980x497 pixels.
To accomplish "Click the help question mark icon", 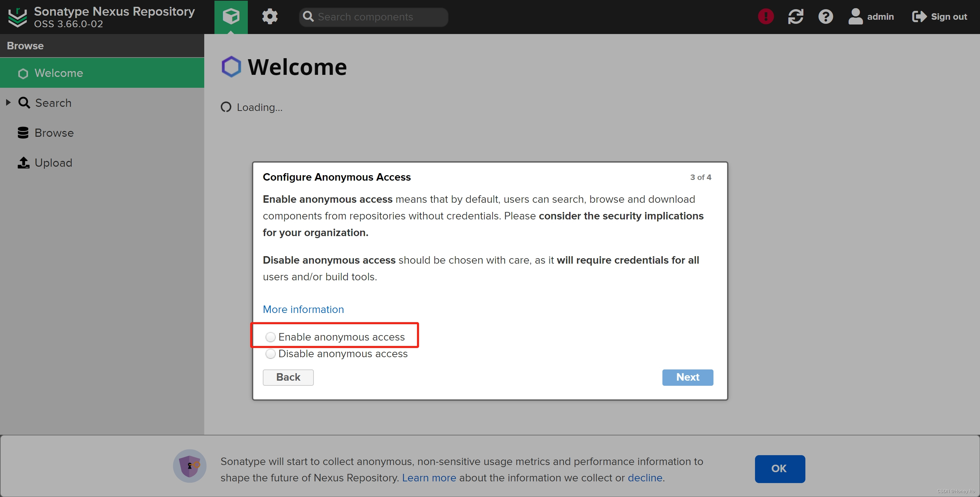I will point(826,16).
